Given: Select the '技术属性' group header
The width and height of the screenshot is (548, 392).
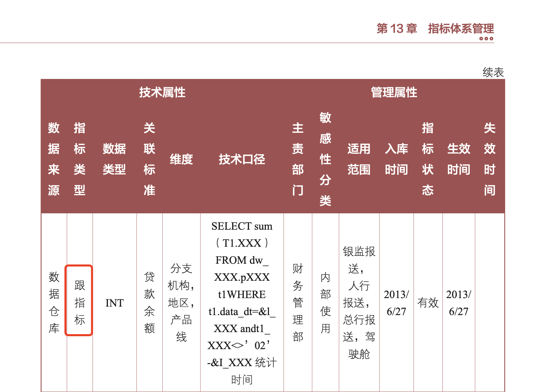Looking at the screenshot, I should [162, 92].
